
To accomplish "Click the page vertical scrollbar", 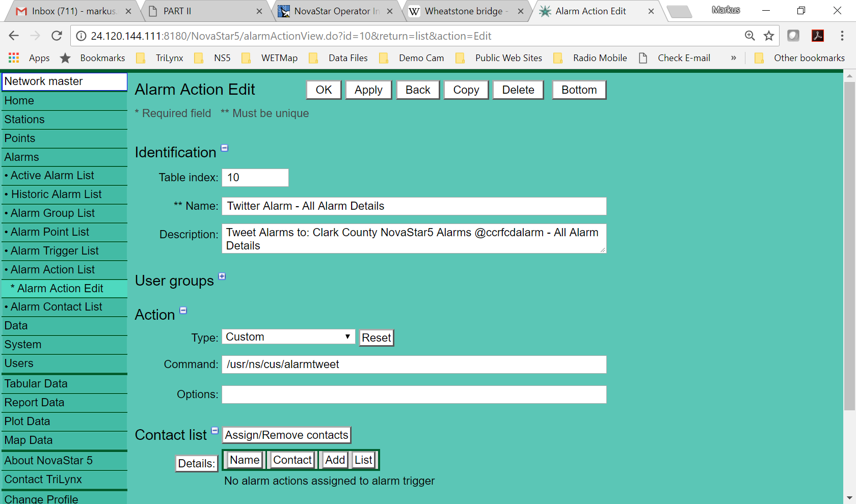I will tap(849, 244).
